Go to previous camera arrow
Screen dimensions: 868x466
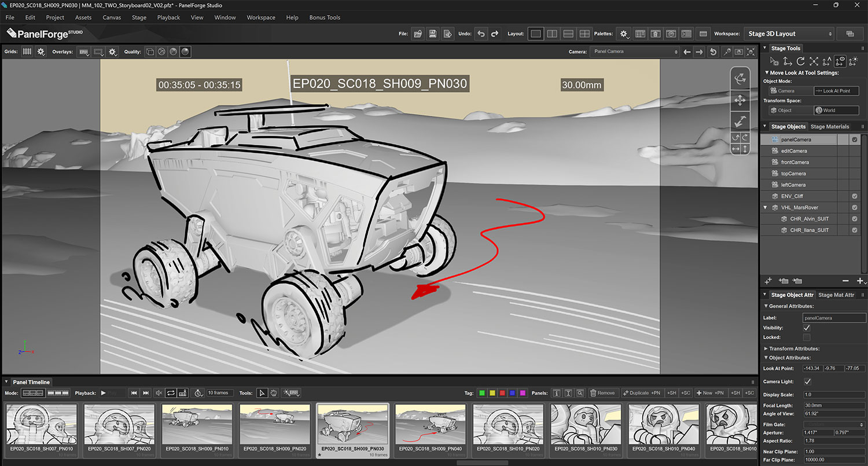[x=687, y=52]
